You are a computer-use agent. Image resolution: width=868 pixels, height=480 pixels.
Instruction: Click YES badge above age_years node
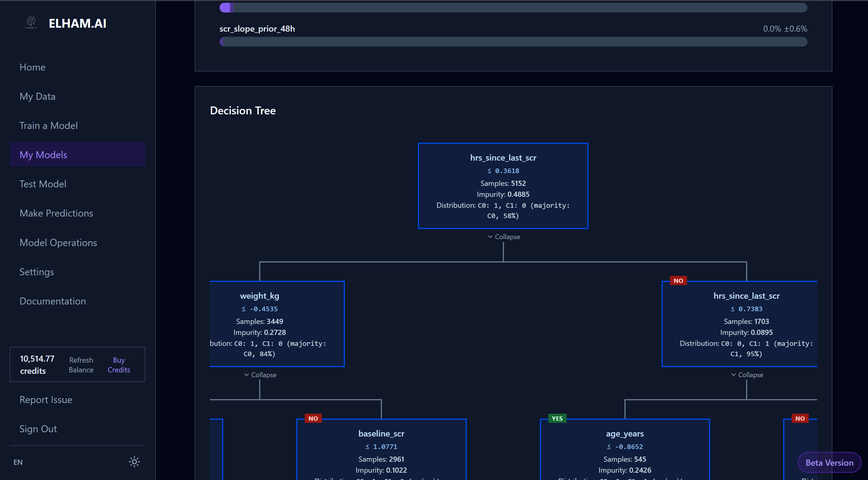click(x=557, y=418)
